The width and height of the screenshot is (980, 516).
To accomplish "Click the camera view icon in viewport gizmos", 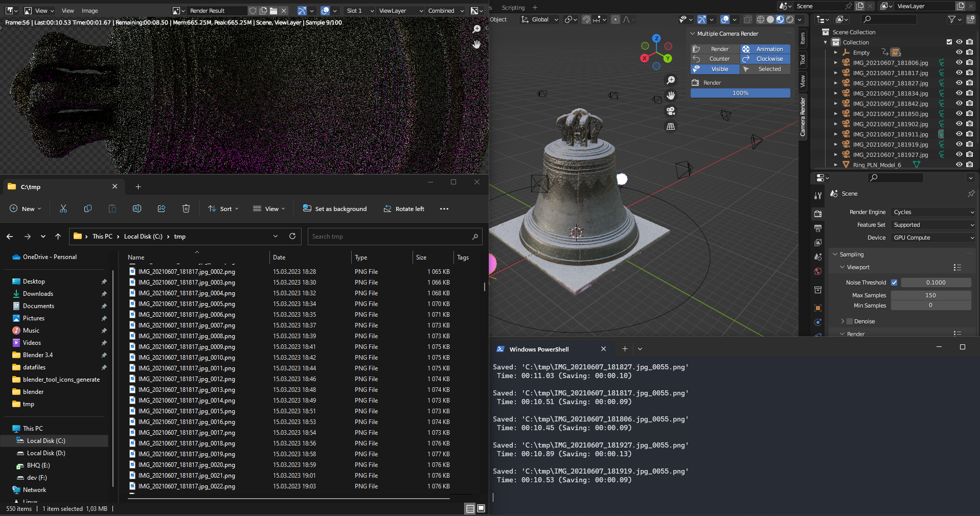I will tap(671, 111).
